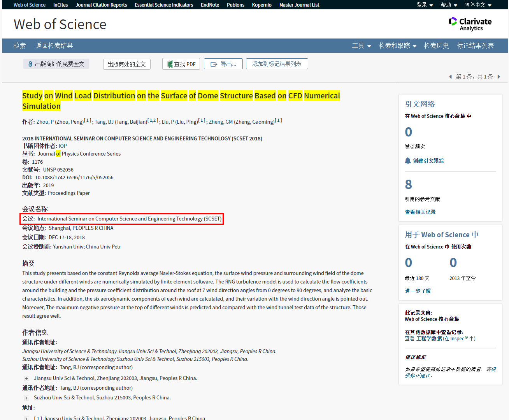Click 返回检索结果 to return to results

tap(54, 45)
